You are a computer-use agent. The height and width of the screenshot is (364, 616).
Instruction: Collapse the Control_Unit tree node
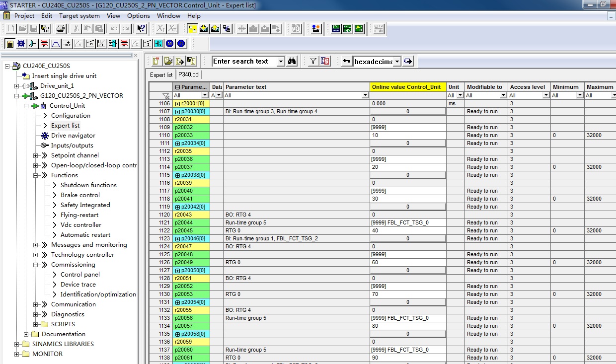tap(26, 106)
